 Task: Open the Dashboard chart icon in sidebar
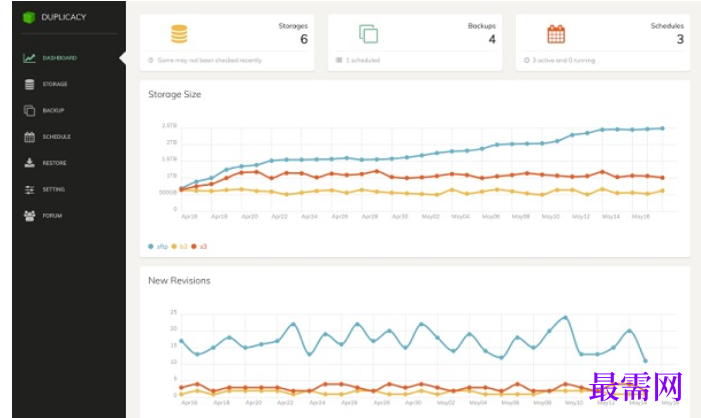29,58
